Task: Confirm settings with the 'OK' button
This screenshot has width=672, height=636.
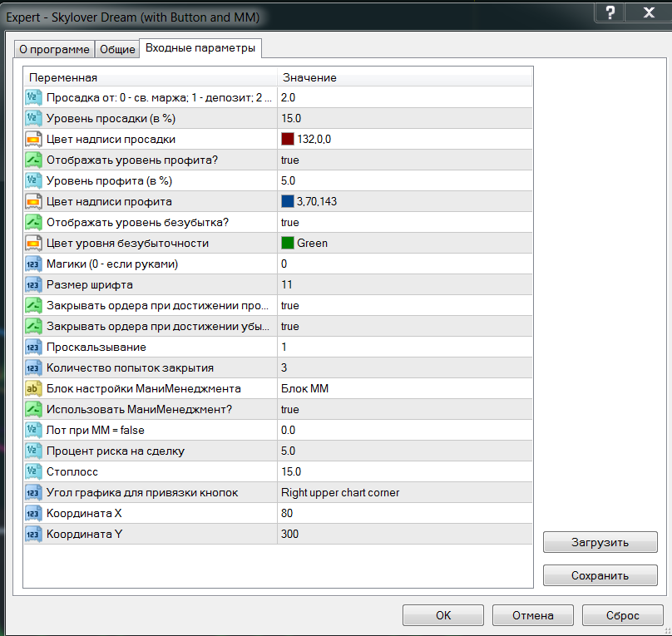Action: (443, 615)
